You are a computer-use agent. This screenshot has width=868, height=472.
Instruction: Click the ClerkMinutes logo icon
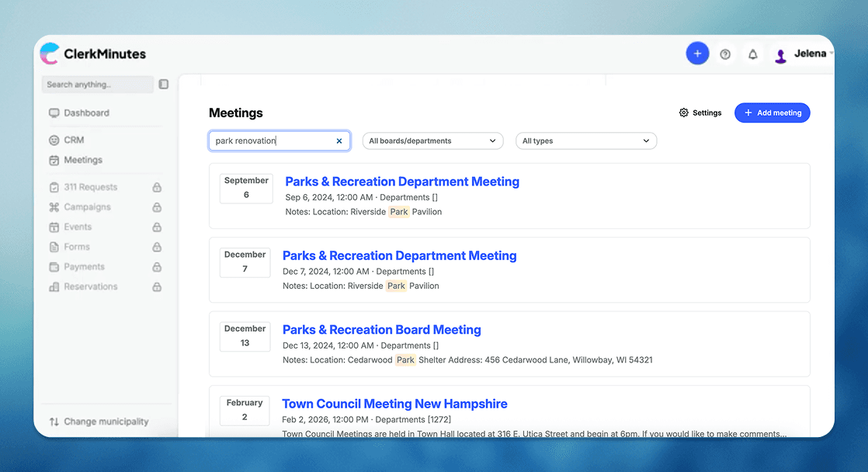(50, 53)
